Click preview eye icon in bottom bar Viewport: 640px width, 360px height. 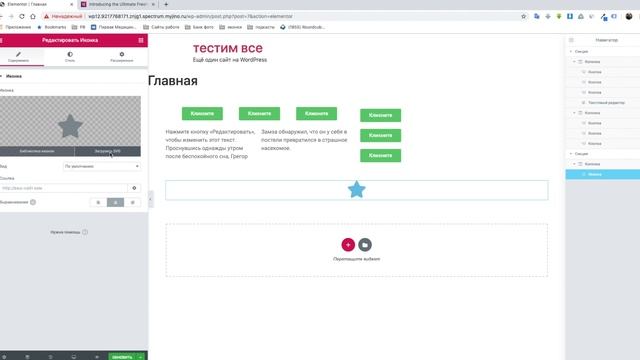pos(97,357)
